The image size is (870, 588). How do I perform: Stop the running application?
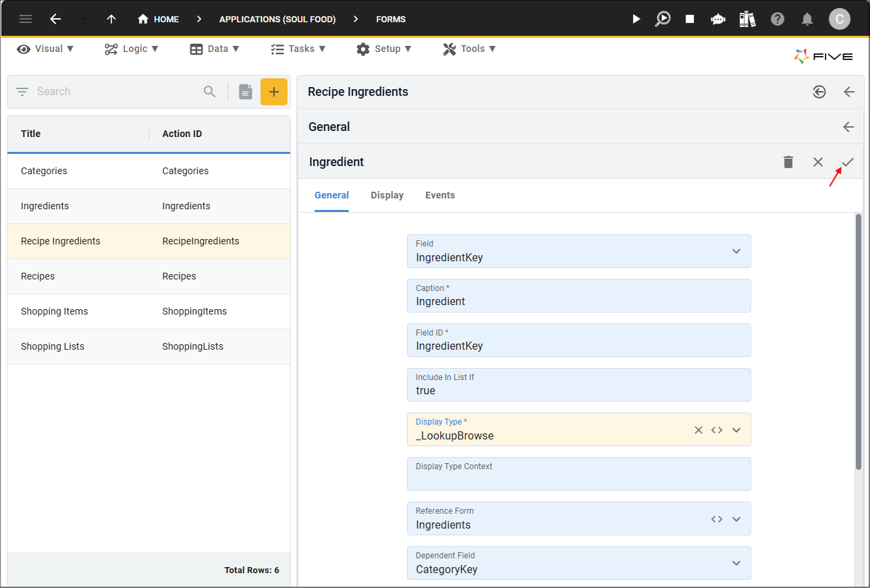click(690, 19)
